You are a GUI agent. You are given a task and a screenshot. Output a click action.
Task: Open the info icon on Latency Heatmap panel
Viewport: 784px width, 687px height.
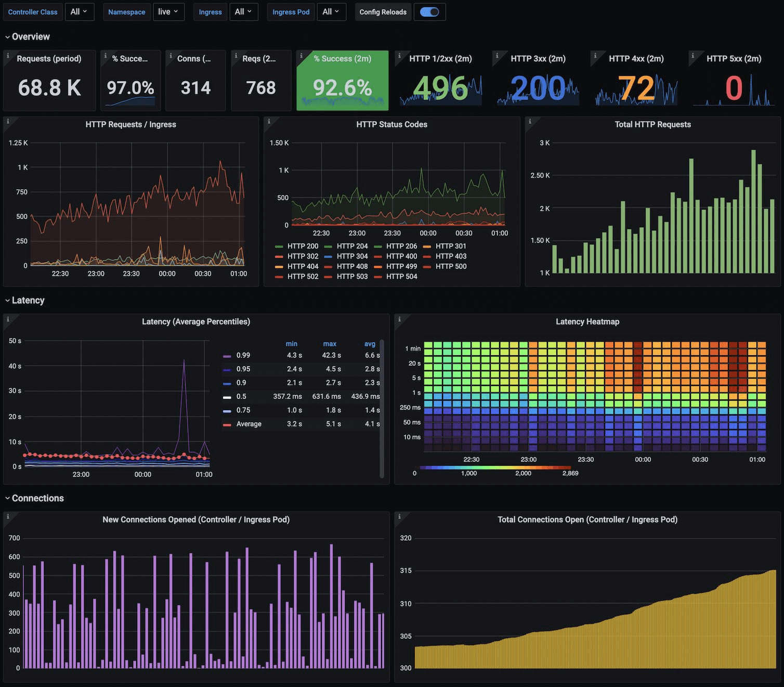click(x=399, y=318)
